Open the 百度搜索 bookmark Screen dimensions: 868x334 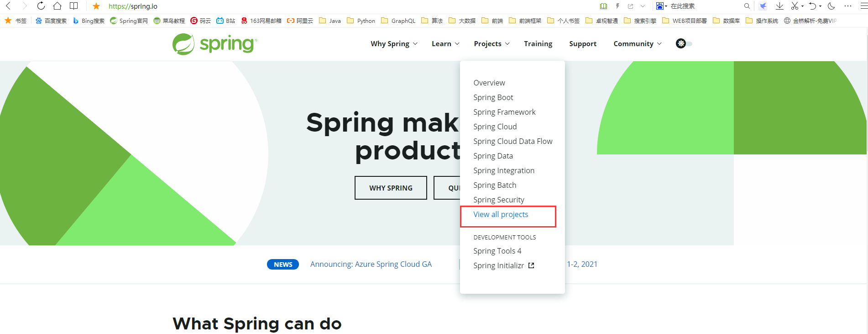51,21
